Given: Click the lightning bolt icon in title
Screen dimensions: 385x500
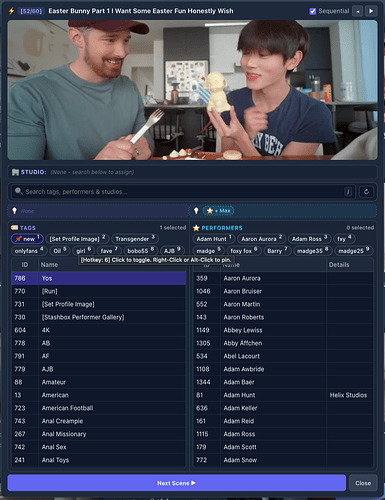Looking at the screenshot, I should point(11,11).
